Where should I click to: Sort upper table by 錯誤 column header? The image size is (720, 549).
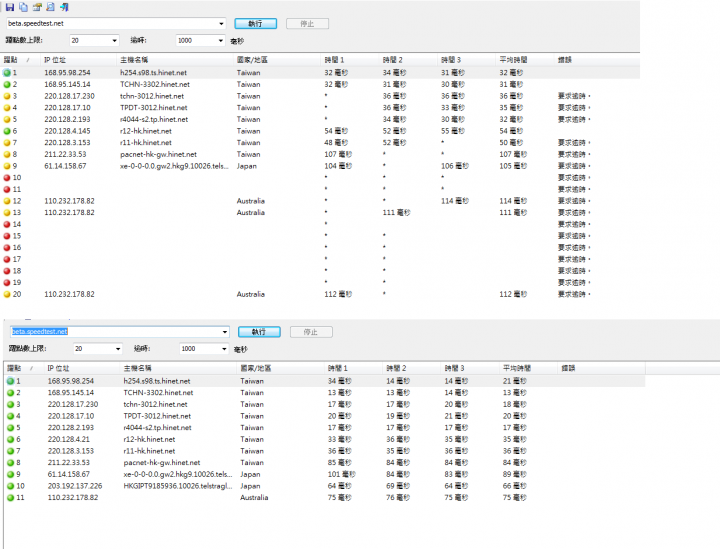coord(597,60)
